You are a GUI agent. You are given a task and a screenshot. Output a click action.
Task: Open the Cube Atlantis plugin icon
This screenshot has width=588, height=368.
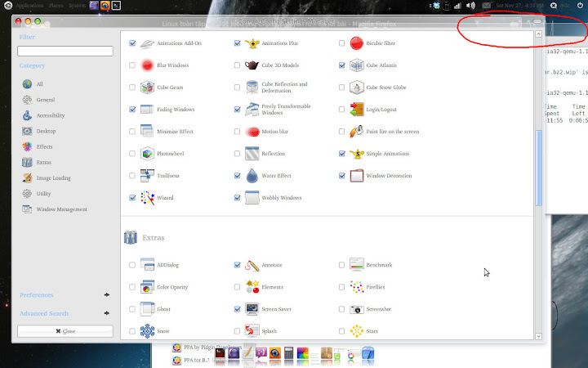(x=357, y=65)
